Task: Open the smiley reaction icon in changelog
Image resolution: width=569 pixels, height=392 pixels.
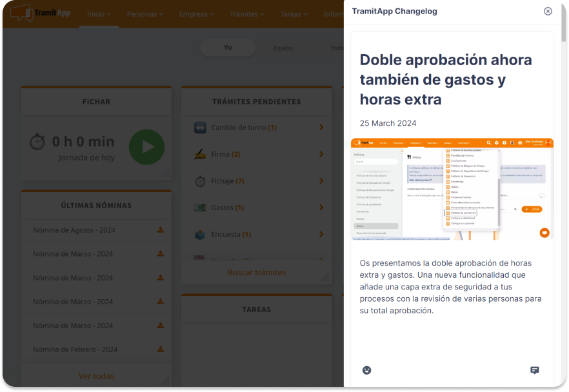Action: tap(367, 370)
